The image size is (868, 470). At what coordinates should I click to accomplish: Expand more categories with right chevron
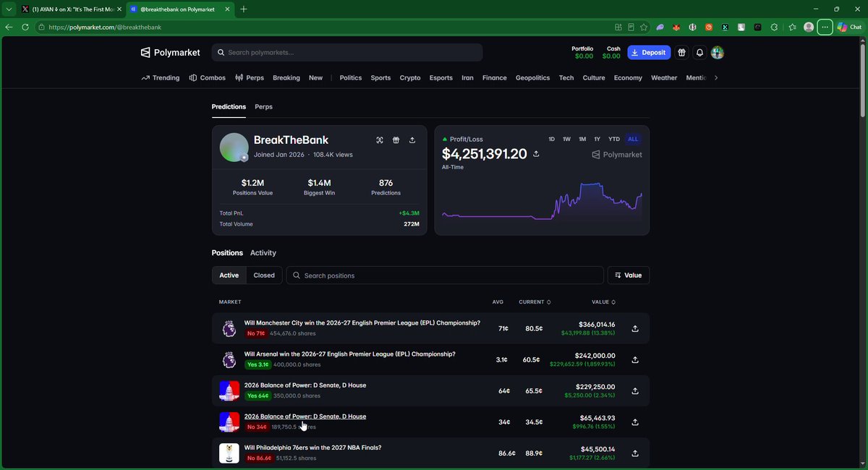coord(716,77)
